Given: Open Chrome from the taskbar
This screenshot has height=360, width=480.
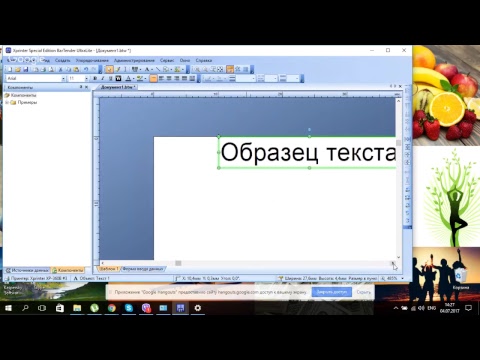Looking at the screenshot, I should (112, 308).
